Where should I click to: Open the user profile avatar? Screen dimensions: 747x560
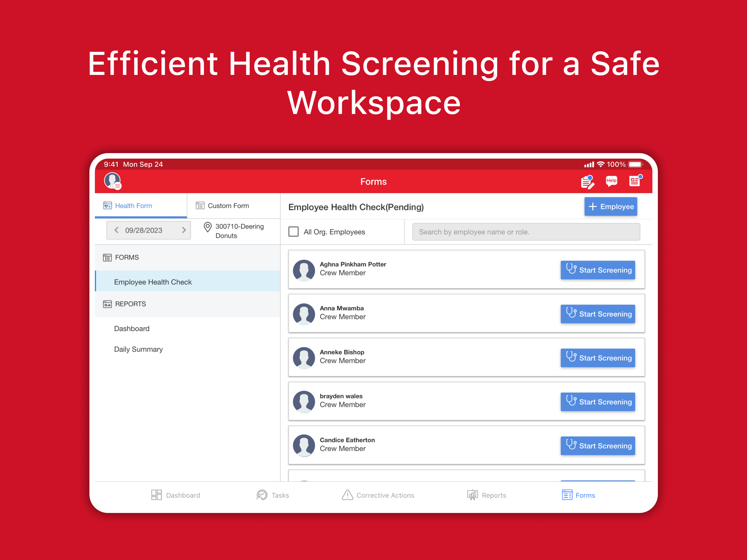coord(112,181)
